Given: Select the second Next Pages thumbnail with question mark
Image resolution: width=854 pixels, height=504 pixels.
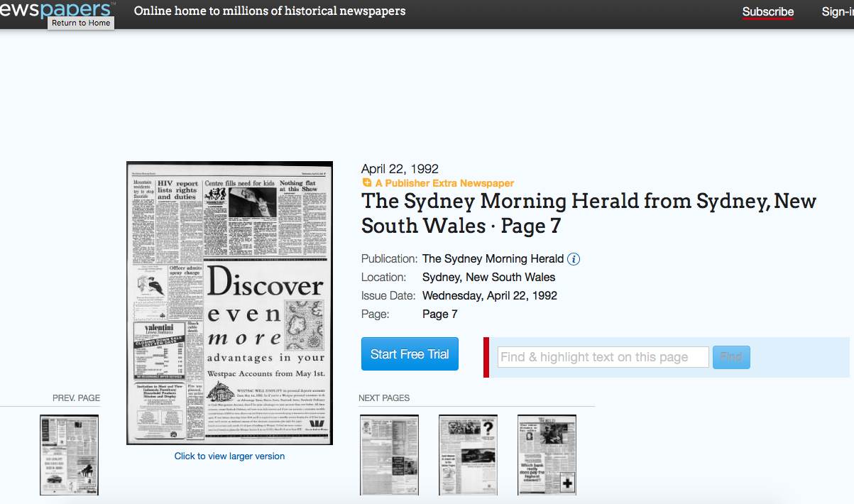Looking at the screenshot, I should 468,454.
